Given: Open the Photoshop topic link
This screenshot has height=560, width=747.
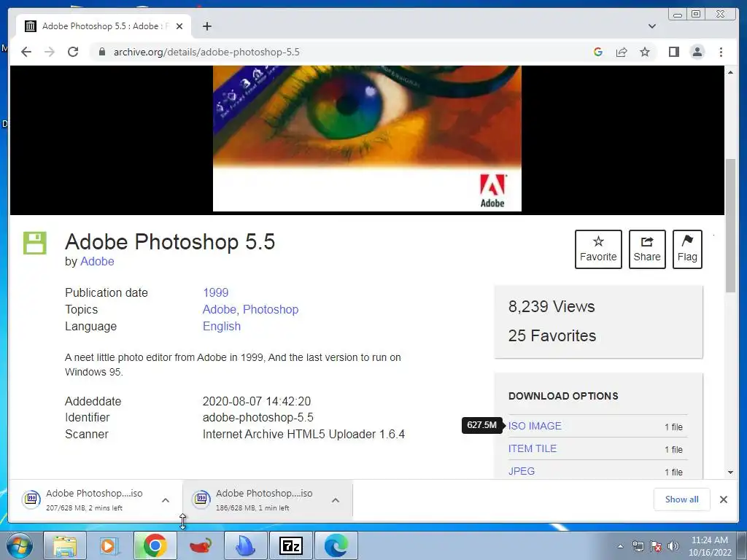Looking at the screenshot, I should tap(271, 309).
